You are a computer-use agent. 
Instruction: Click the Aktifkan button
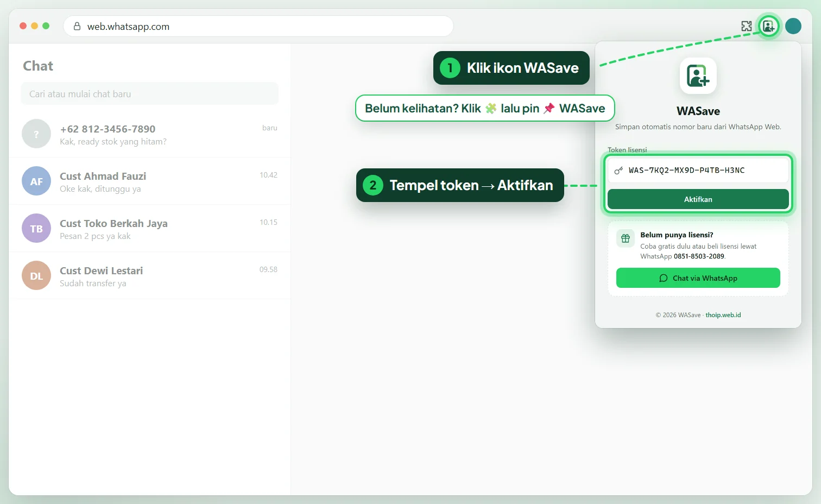[x=698, y=199]
